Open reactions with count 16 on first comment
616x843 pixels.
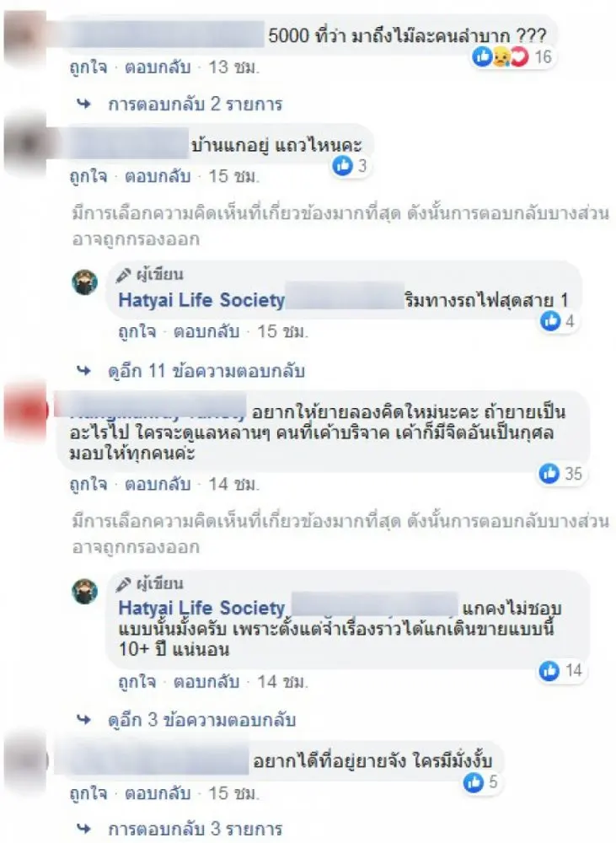click(512, 56)
